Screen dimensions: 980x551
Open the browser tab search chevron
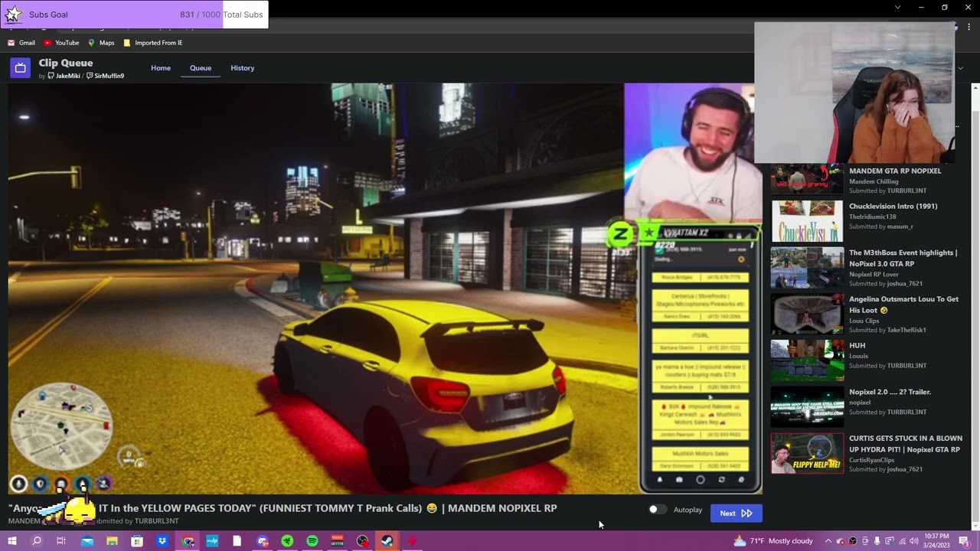pyautogui.click(x=898, y=8)
